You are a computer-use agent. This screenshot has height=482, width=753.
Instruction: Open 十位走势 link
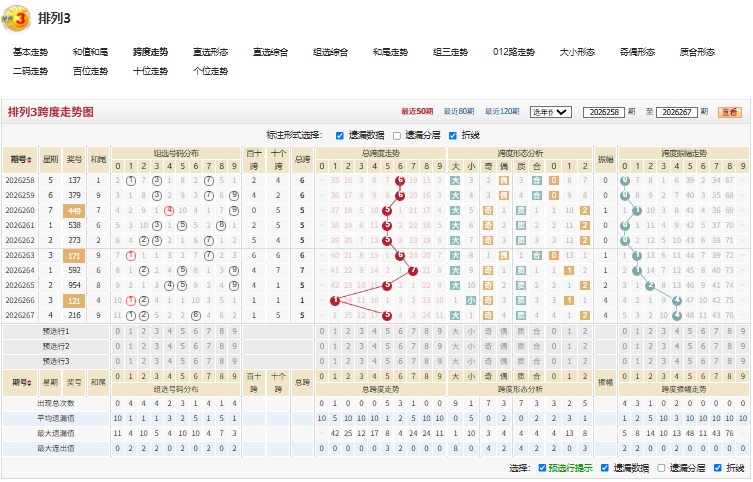coord(150,71)
